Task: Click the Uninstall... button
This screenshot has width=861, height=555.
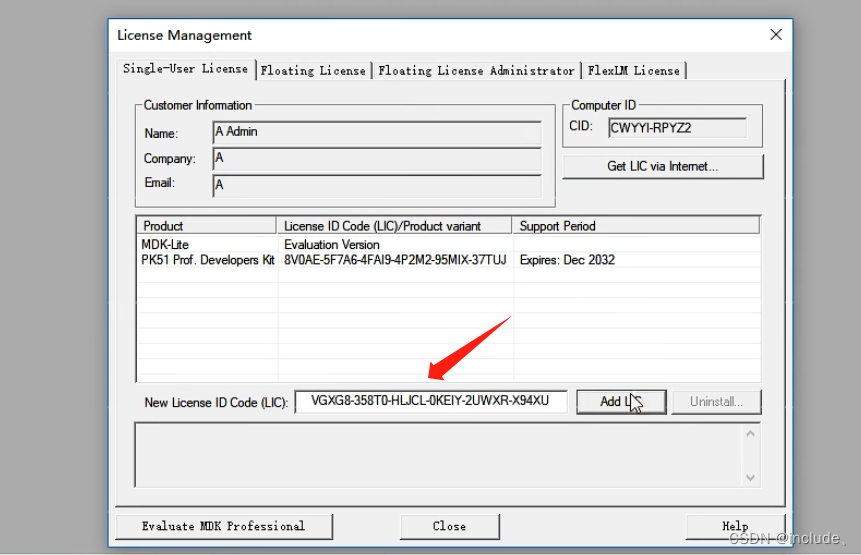Action: point(716,402)
